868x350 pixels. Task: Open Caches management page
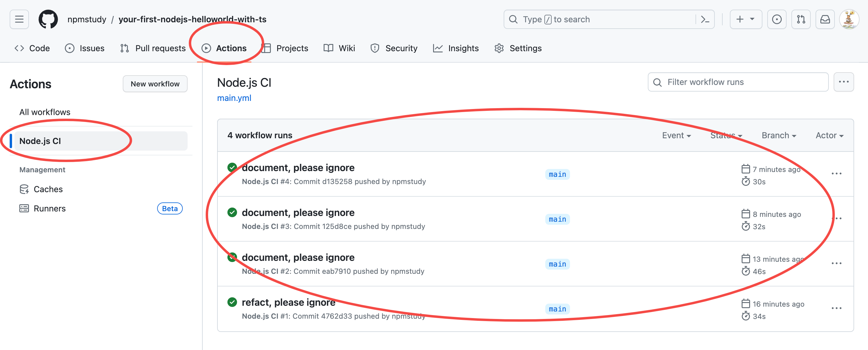pyautogui.click(x=48, y=189)
